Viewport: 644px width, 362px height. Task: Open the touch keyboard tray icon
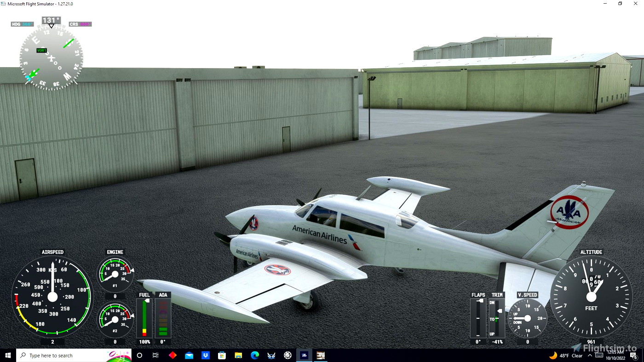pos(599,355)
